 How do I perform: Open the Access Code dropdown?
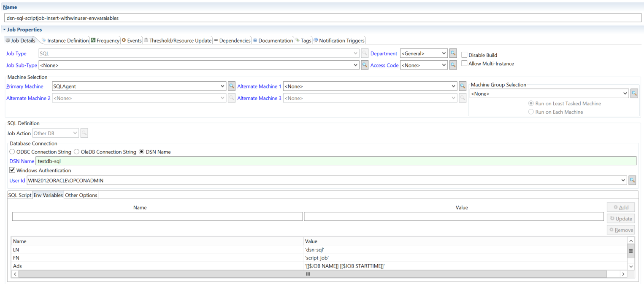[444, 65]
